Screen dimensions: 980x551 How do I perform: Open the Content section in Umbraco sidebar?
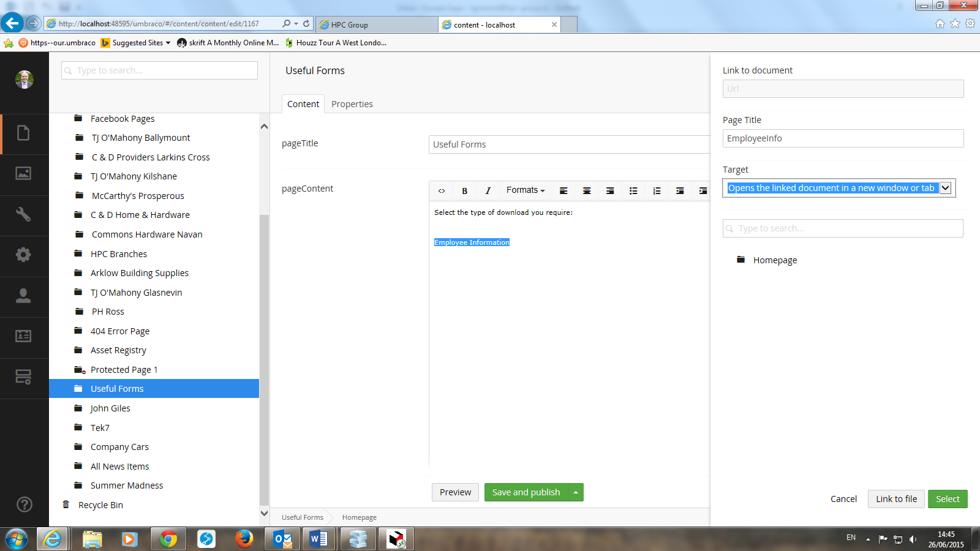(23, 133)
